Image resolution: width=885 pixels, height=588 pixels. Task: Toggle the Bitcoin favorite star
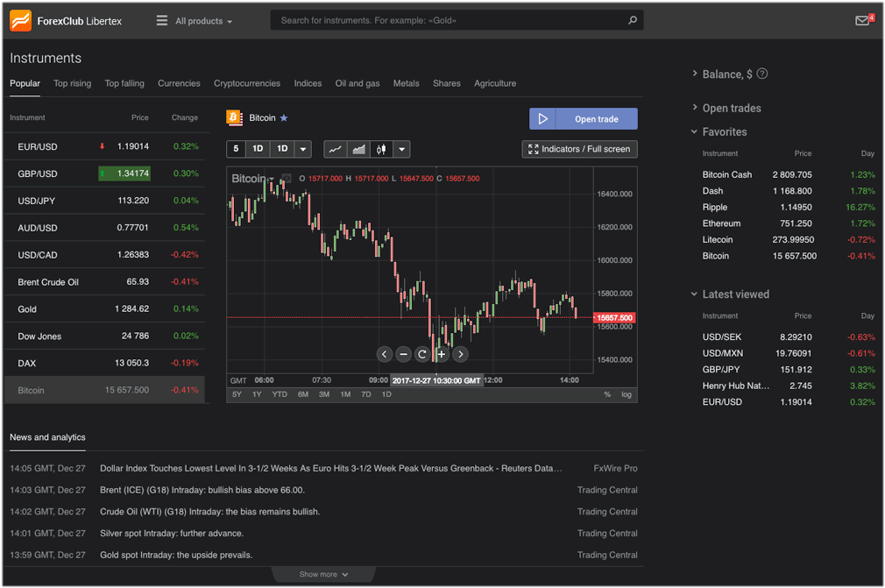284,118
